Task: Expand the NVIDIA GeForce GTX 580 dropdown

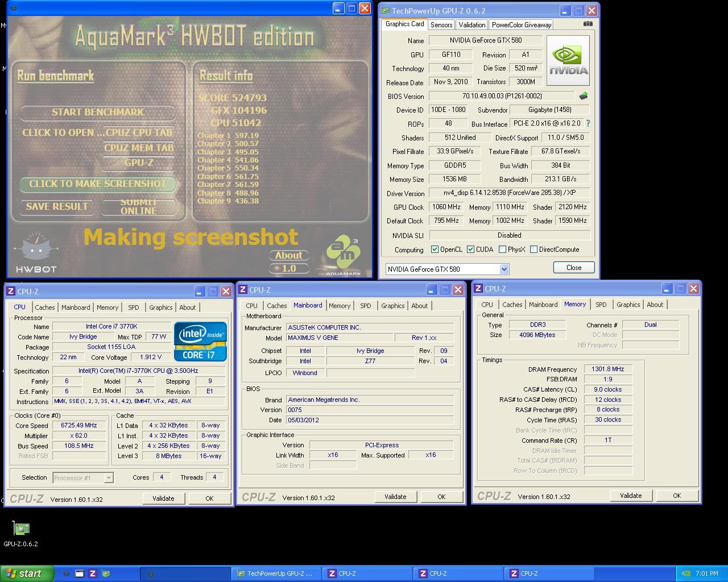Action: point(503,269)
